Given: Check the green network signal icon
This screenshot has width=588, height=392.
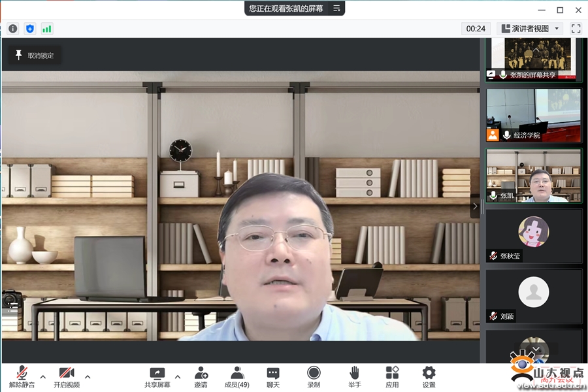Looking at the screenshot, I should (x=47, y=29).
